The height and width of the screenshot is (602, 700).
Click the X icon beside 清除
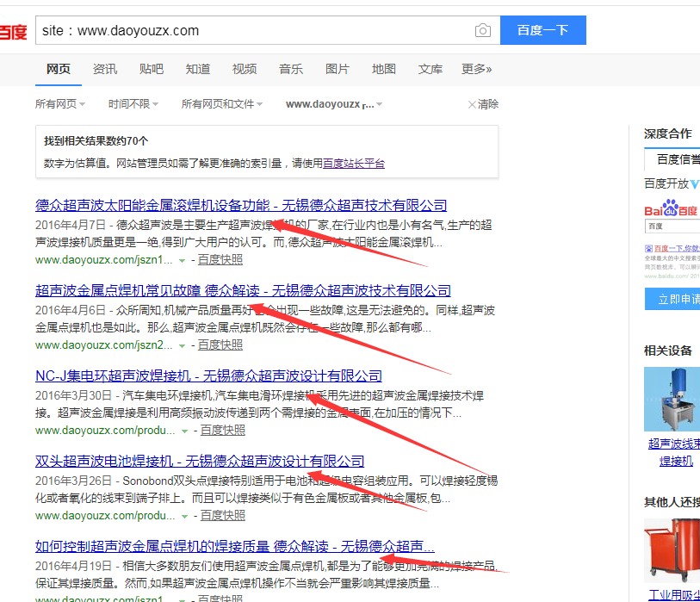(471, 104)
